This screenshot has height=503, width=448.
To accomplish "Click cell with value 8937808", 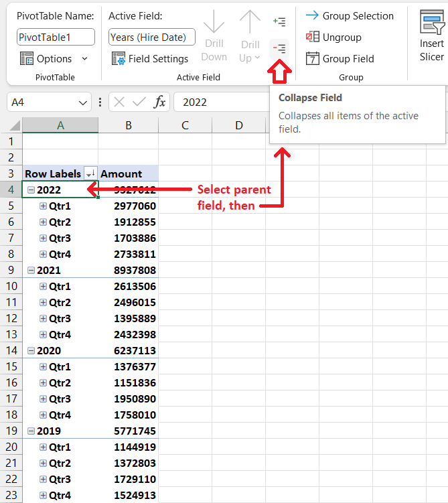I will tap(129, 270).
